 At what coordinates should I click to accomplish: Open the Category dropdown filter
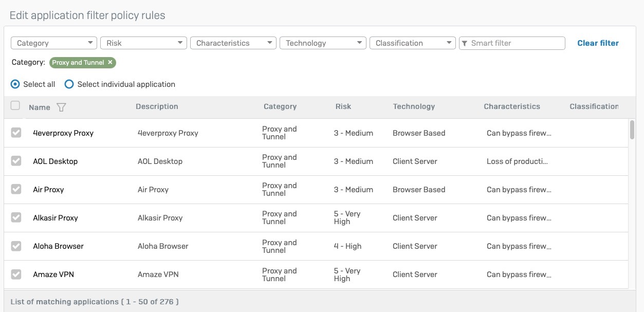(x=54, y=43)
